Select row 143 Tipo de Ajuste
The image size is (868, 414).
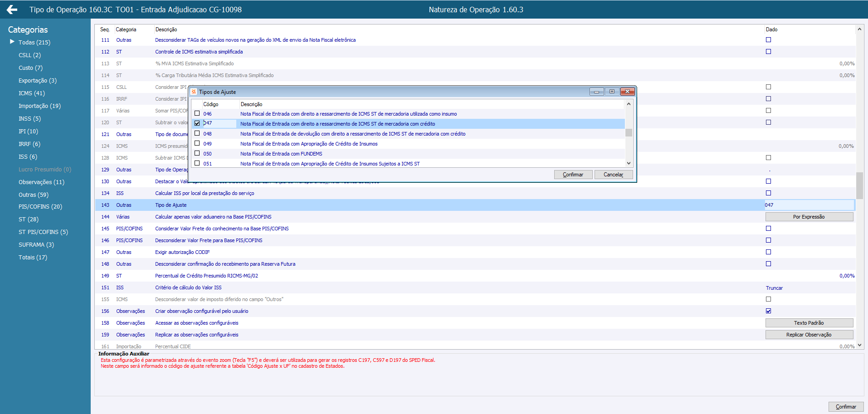point(475,205)
